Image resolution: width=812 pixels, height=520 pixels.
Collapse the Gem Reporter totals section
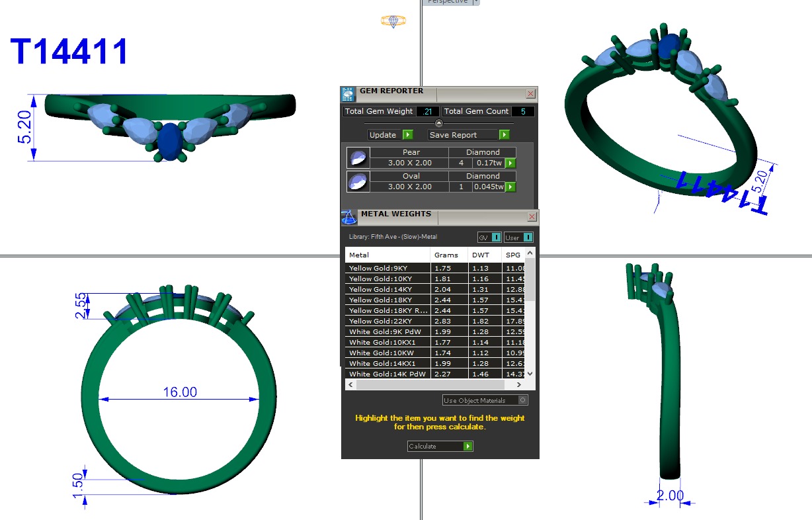(x=439, y=123)
